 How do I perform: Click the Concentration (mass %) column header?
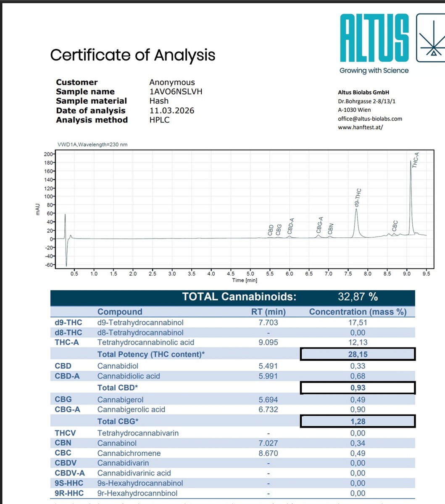(358, 312)
